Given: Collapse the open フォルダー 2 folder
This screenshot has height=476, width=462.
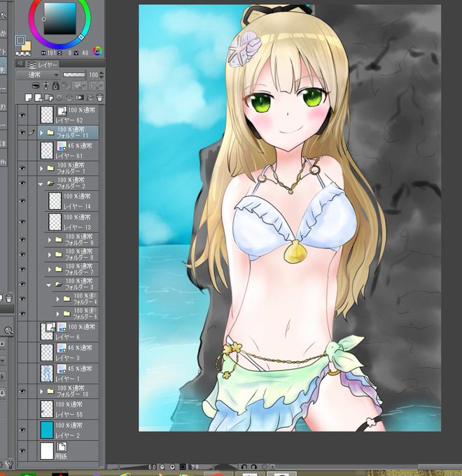Looking at the screenshot, I should (41, 183).
